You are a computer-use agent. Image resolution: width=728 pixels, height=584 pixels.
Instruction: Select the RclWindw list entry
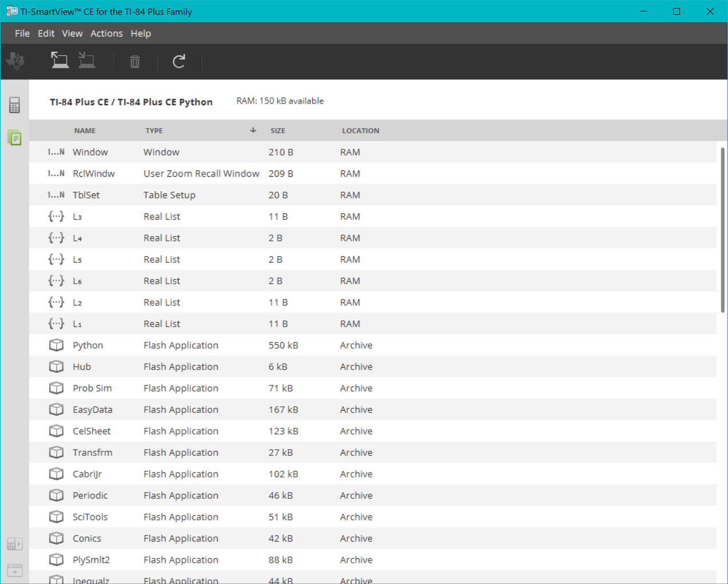pyautogui.click(x=94, y=174)
